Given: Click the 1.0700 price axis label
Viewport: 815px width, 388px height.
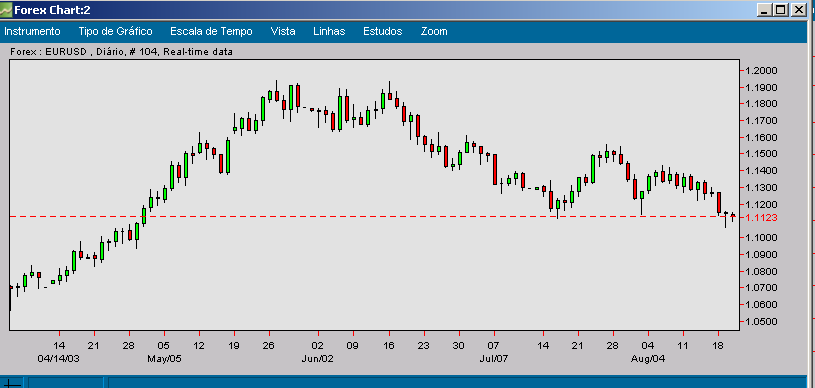Looking at the screenshot, I should point(761,288).
